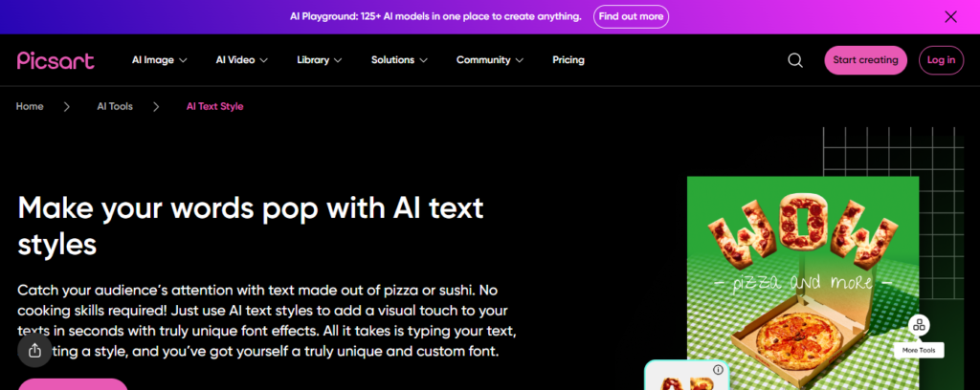Viewport: 980px width, 390px height.
Task: Close the AI Playground banner
Action: [x=950, y=17]
